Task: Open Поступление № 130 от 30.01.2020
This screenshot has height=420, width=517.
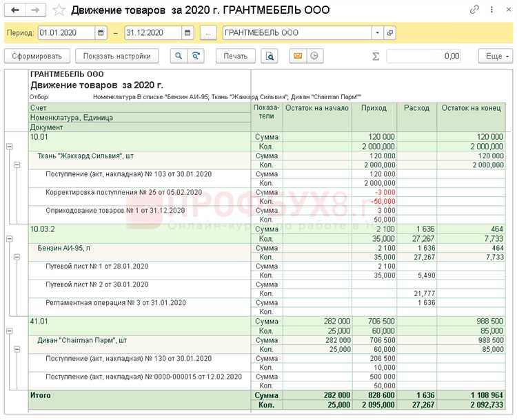Action: pos(129,359)
